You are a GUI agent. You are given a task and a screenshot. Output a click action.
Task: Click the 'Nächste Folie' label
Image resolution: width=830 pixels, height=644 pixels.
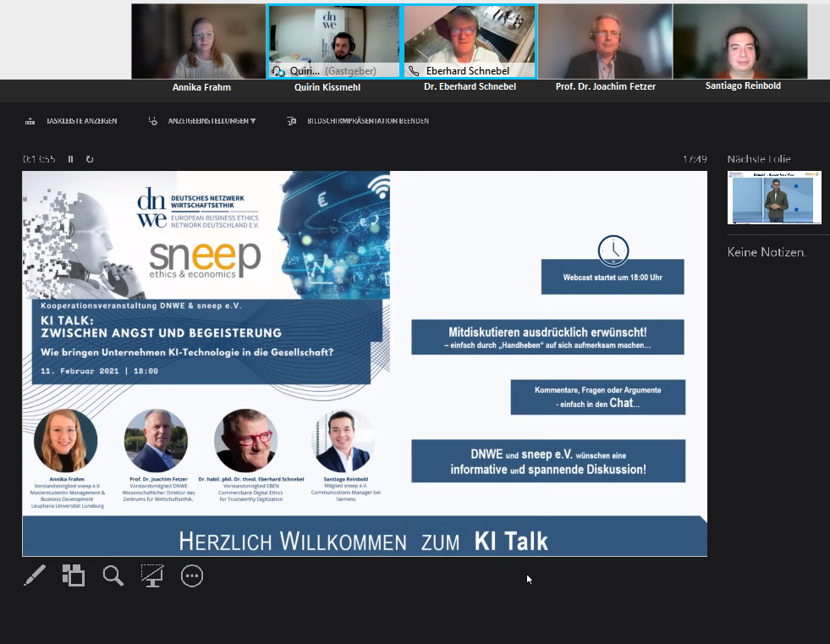[x=759, y=159]
